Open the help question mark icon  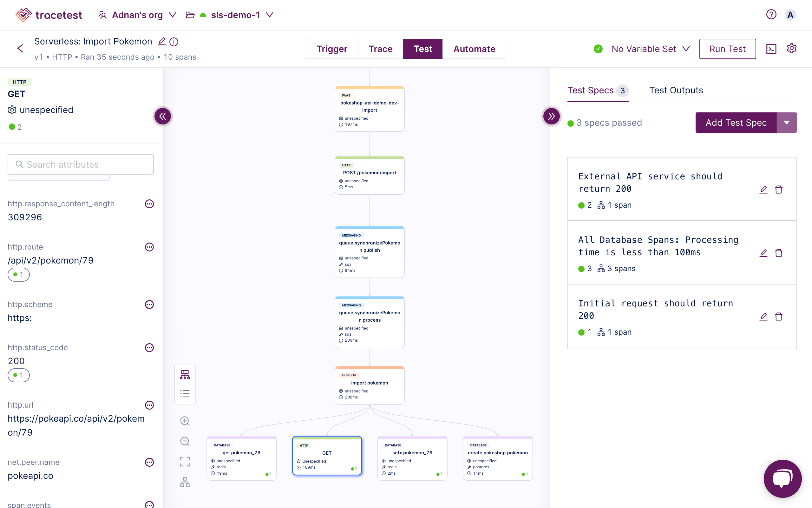[771, 15]
